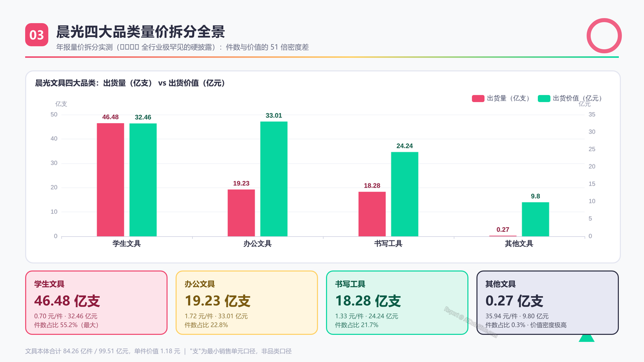The image size is (644, 362).
Task: Click the slide title 晨光四大品类量价拆分全景
Action: pos(140,31)
